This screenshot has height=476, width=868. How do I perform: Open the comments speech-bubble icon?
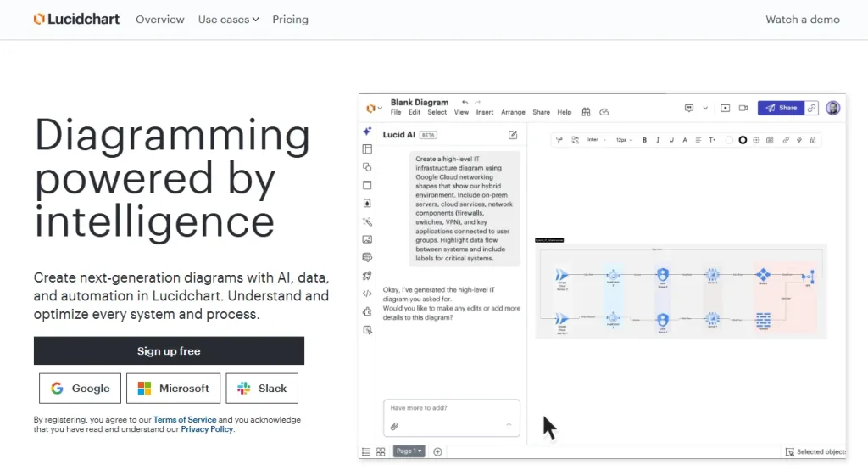689,108
